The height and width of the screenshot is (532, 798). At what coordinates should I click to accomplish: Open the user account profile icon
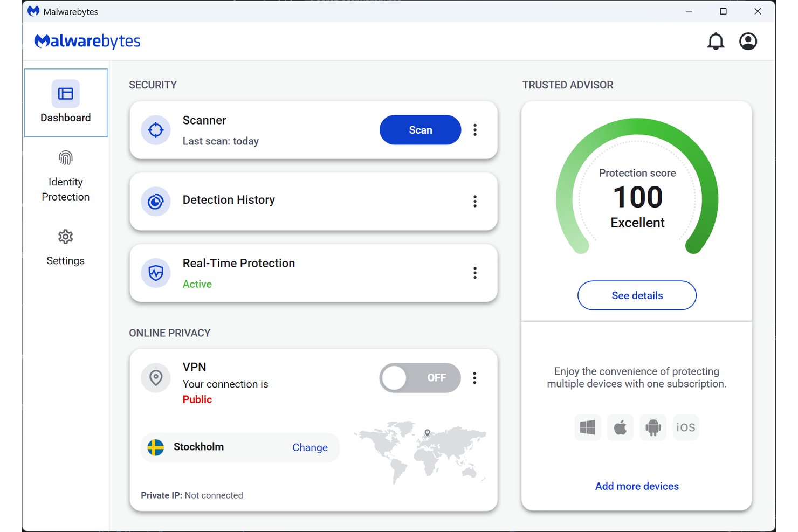click(x=748, y=42)
